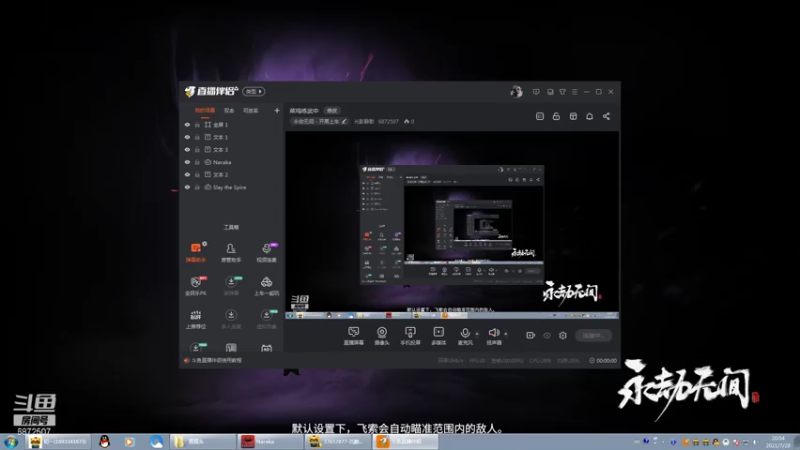Screen dimensions: 800x450
Task: Click the panel icon left of padlock
Action: (x=540, y=116)
